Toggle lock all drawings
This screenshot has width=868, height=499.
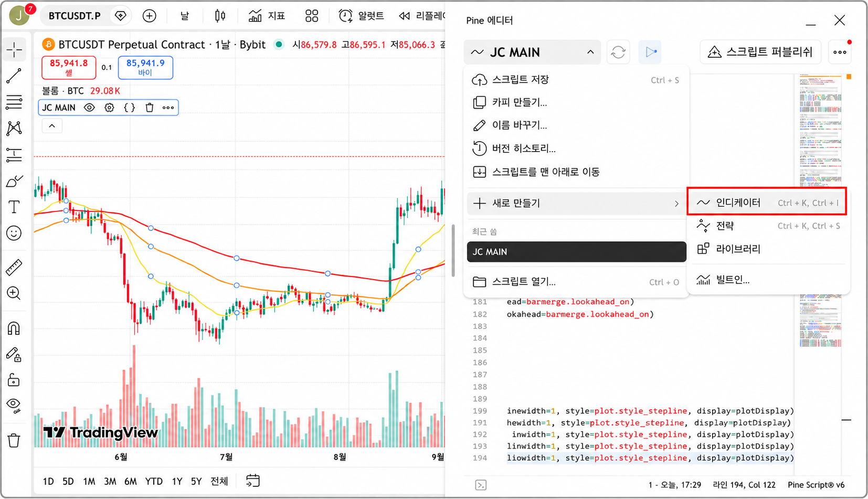click(14, 380)
